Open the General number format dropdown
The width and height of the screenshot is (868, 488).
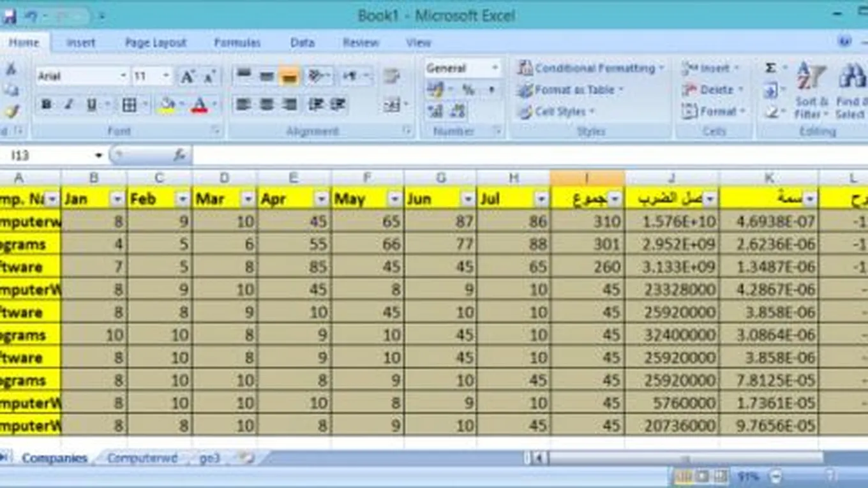tap(495, 68)
